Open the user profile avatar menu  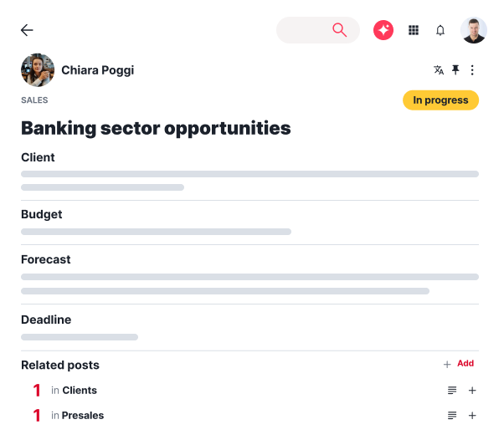click(473, 30)
